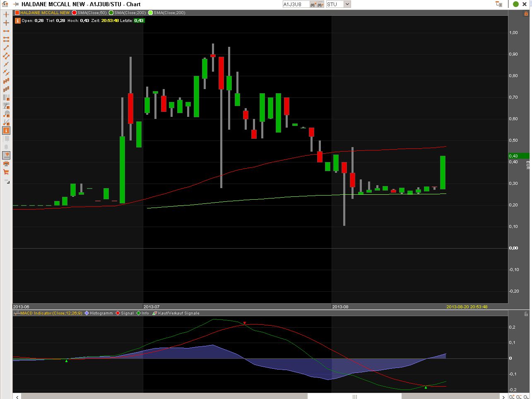The width and height of the screenshot is (532, 399).
Task: Click the 2013-06 date axis label
Action: tap(21, 307)
